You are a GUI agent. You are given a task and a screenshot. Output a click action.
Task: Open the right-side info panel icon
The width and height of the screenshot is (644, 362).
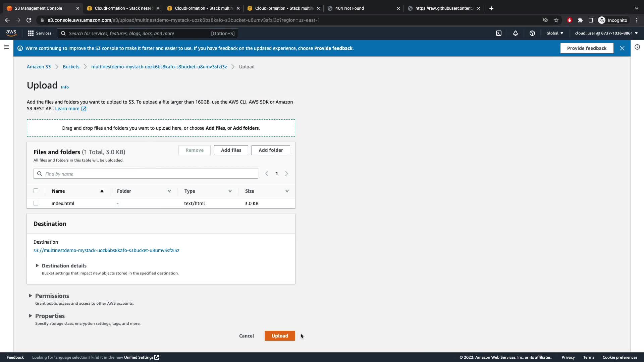[x=637, y=47]
